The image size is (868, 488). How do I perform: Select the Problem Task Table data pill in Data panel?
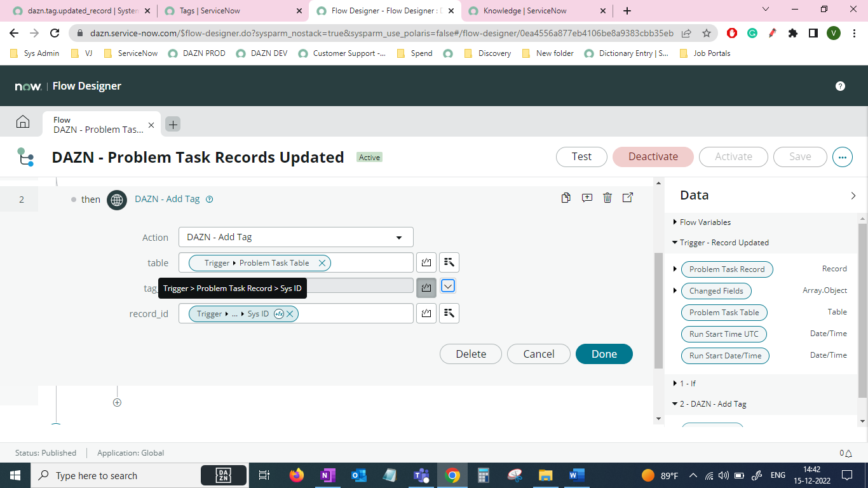point(724,313)
